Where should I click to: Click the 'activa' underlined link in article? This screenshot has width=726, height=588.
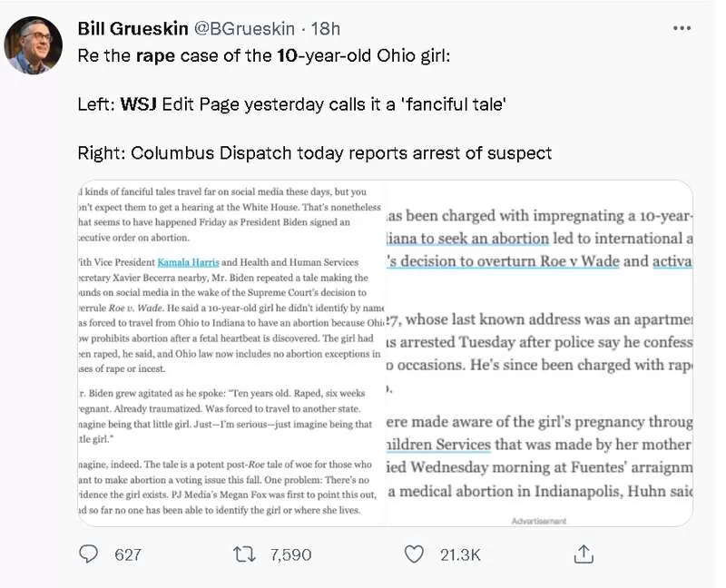pyautogui.click(x=672, y=261)
